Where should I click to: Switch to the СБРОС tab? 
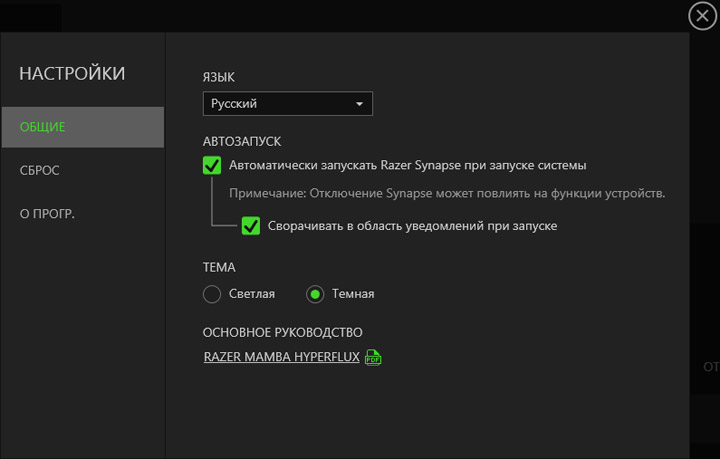coord(40,170)
